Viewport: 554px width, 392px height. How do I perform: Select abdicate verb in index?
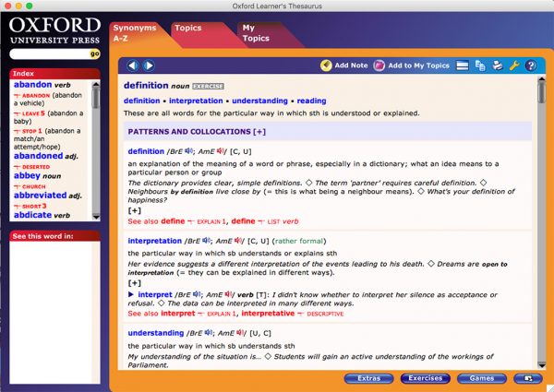[42, 215]
